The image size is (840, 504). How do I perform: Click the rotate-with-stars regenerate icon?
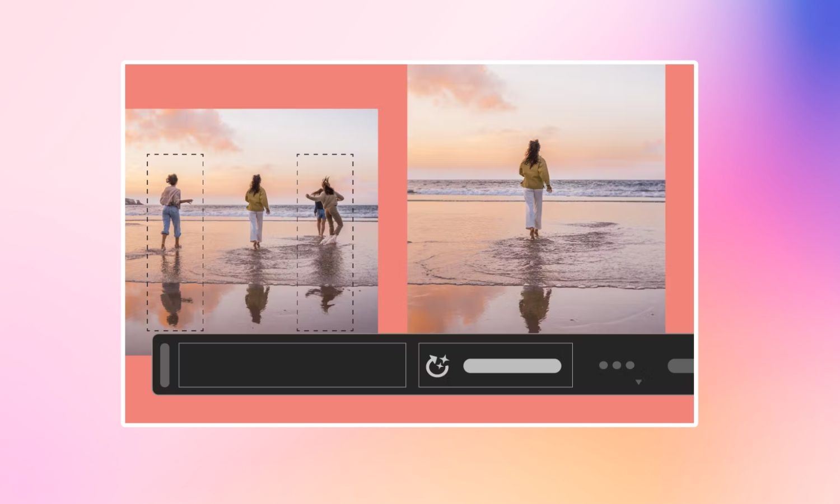(x=438, y=366)
